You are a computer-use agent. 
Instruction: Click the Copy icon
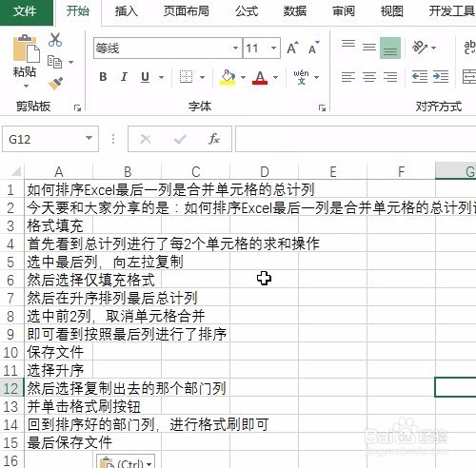pyautogui.click(x=54, y=62)
